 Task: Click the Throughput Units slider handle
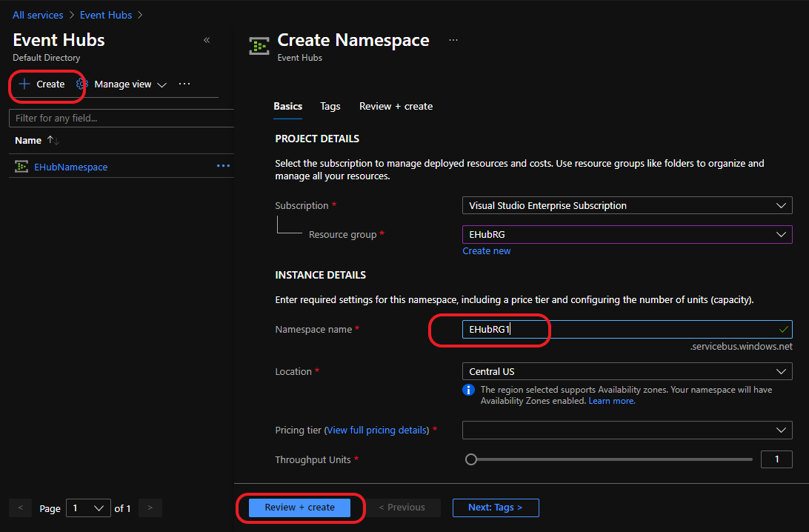coord(470,459)
